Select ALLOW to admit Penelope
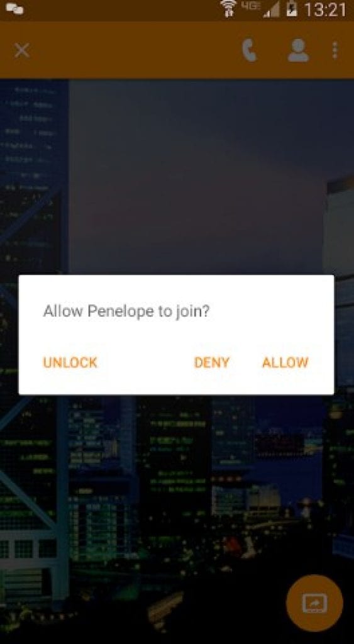 click(x=285, y=363)
